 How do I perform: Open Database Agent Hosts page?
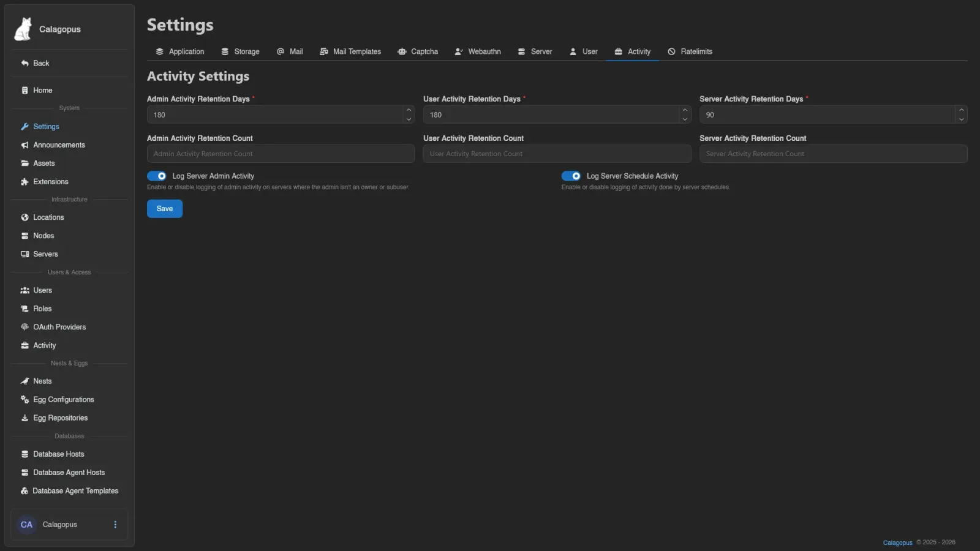tap(69, 473)
